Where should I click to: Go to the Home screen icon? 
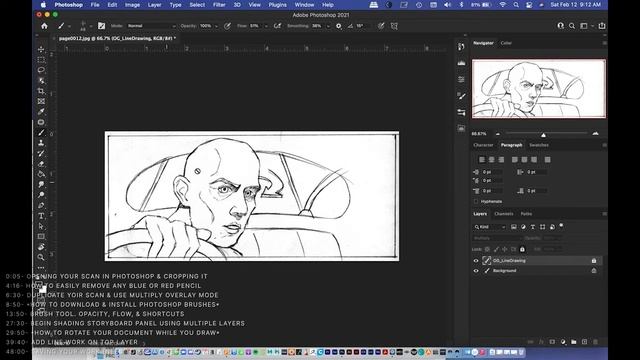click(44, 26)
